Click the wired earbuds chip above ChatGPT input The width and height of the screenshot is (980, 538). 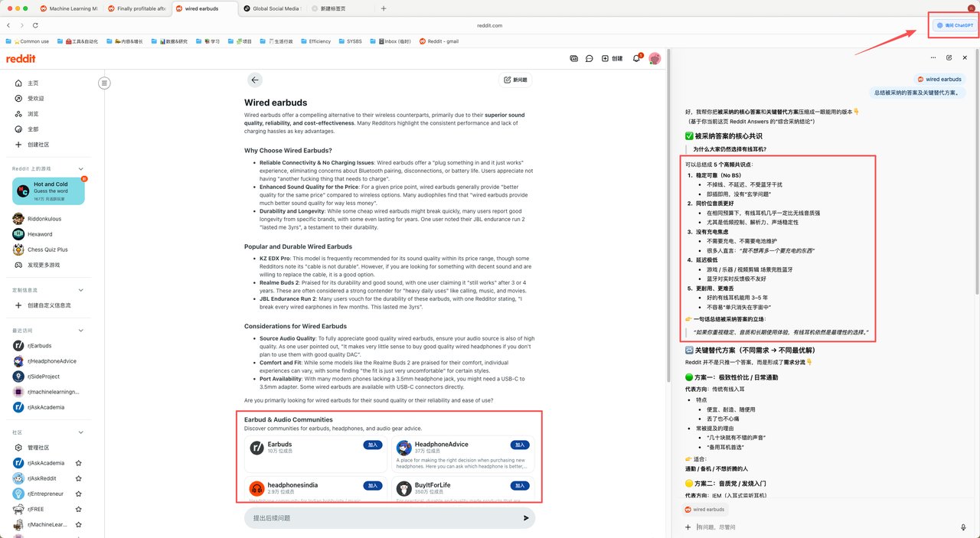(704, 509)
